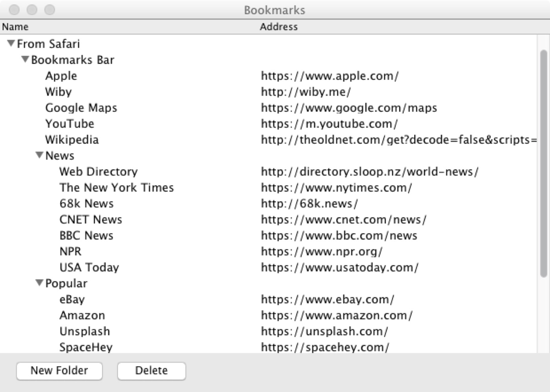The image size is (550, 392).
Task: Click the theoldnet.com address cell
Action: click(399, 140)
